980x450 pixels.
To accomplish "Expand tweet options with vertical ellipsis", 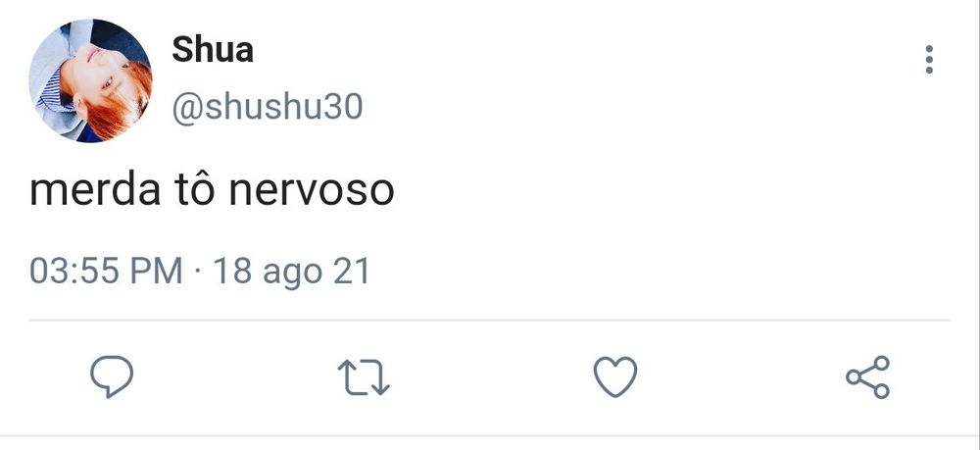I will (929, 60).
